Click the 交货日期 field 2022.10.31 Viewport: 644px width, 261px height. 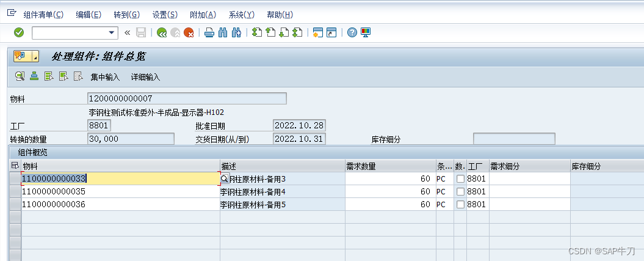click(x=299, y=139)
